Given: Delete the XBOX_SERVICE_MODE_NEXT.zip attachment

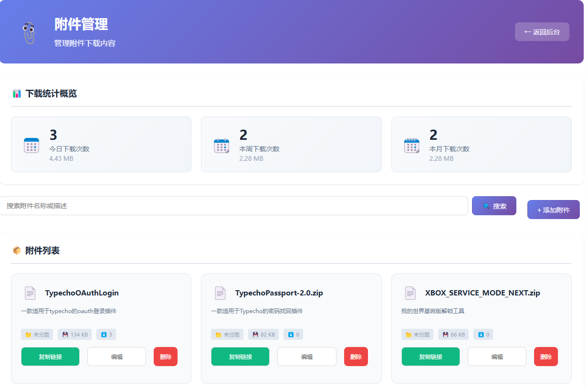Looking at the screenshot, I should 546,357.
